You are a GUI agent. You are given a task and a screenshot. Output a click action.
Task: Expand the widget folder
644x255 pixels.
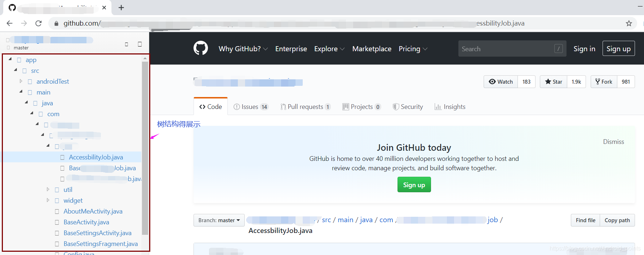[48, 200]
